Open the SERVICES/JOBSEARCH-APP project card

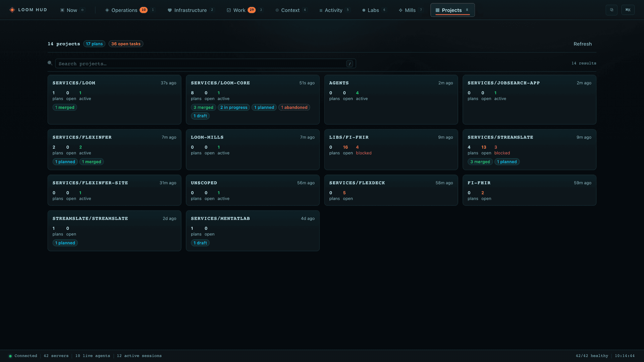tap(529, 100)
